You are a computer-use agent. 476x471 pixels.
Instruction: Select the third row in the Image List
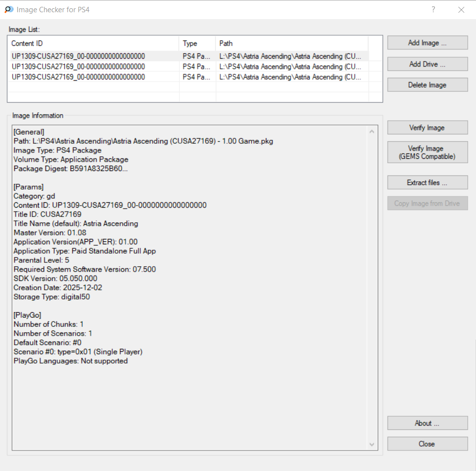[78, 77]
